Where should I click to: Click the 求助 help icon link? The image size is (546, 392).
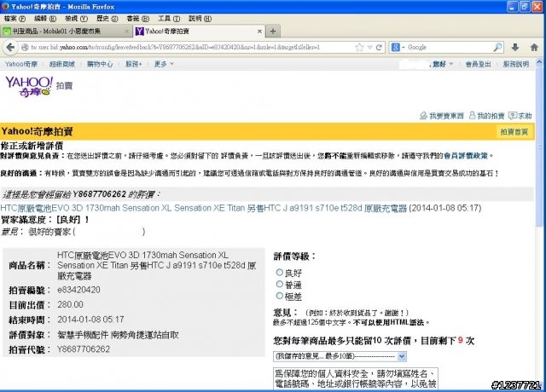click(520, 116)
